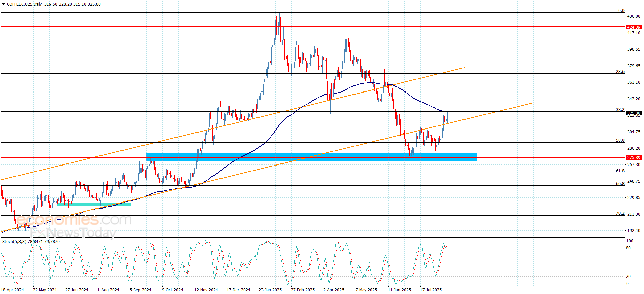The width and height of the screenshot is (644, 294).
Task: Click the 27 Feb 2025 date label
Action: [x=303, y=290]
